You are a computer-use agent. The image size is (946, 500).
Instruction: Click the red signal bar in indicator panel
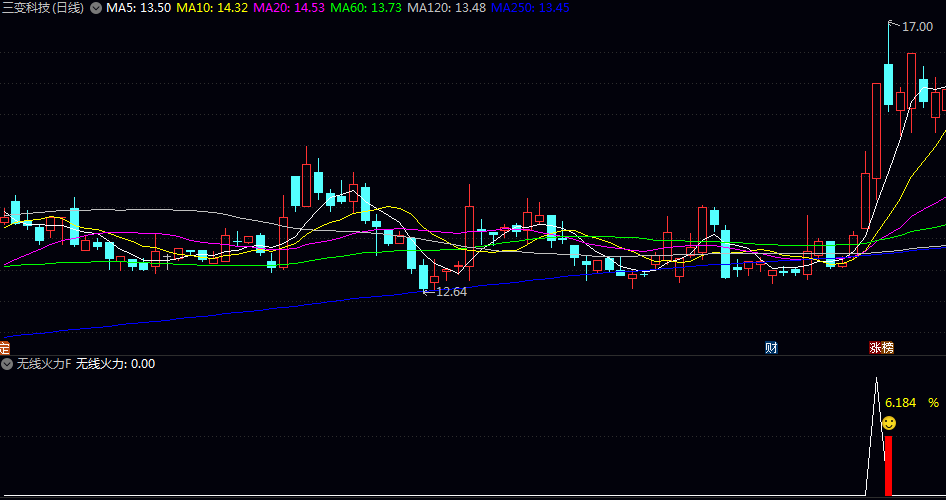coord(888,465)
